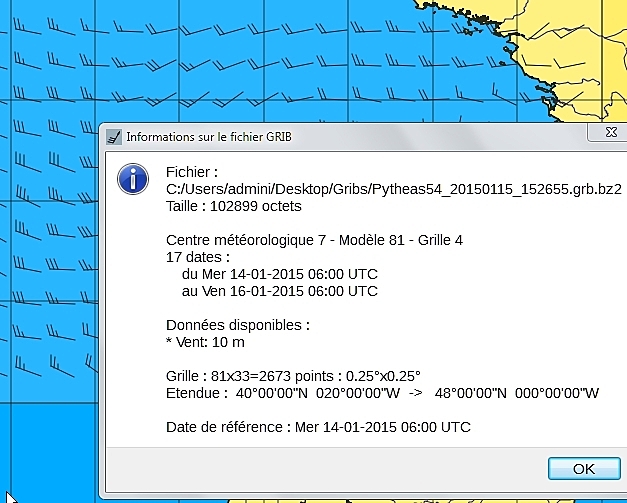Click the 'au Ven 16-01-2015 06:00 UTC' line
Viewport: 627px width, 503px height.
click(280, 291)
